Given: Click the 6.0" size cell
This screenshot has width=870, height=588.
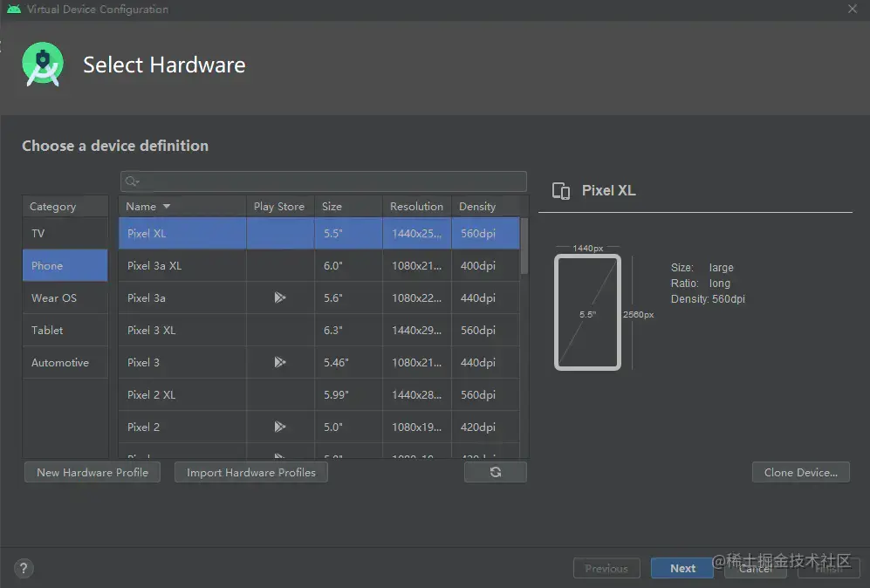Looking at the screenshot, I should click(x=348, y=265).
